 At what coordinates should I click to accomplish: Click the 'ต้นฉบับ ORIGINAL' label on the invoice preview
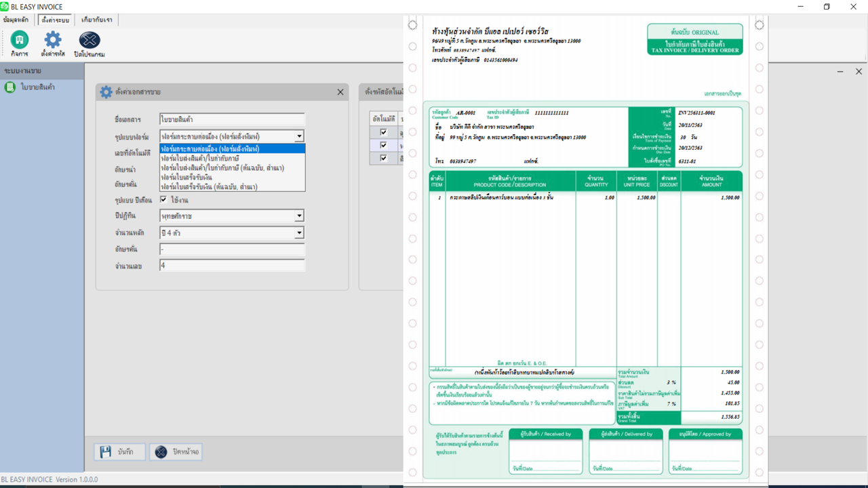695,32
